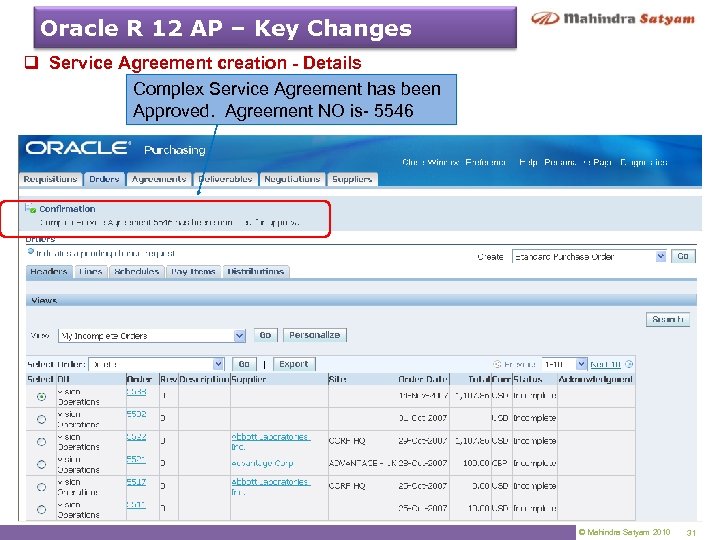
Task: Click the Supplier column header
Action: click(248, 379)
